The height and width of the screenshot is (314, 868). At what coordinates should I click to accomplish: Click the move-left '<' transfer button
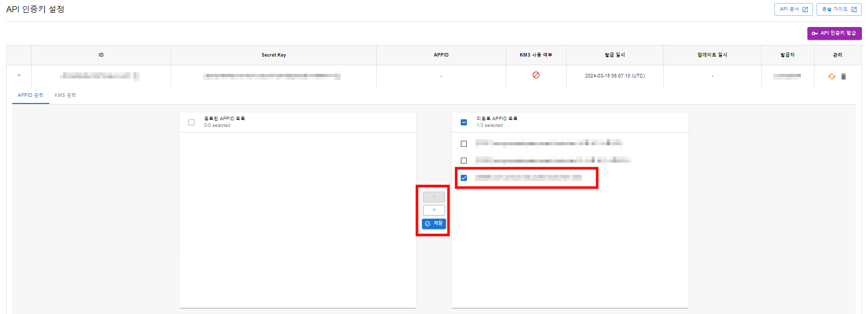click(434, 210)
